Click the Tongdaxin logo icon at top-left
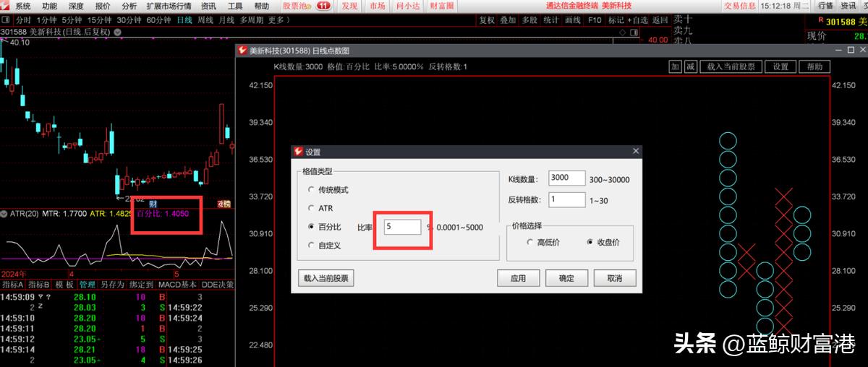The image size is (868, 367). click(6, 6)
